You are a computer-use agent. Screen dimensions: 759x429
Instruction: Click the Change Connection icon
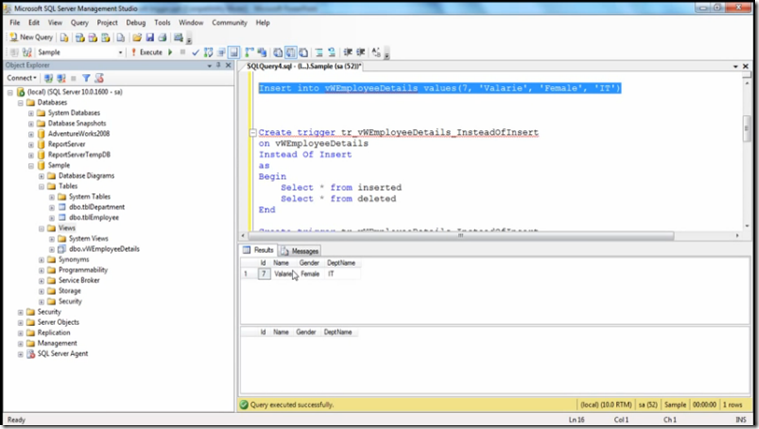(x=27, y=52)
